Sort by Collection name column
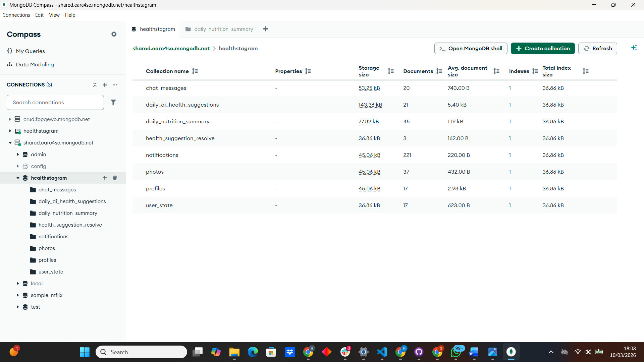The height and width of the screenshot is (362, 644). pyautogui.click(x=195, y=71)
